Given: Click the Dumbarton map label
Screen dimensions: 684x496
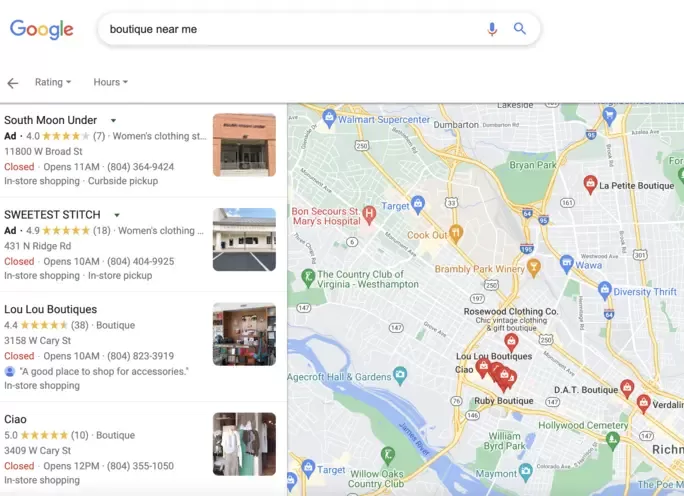Looking at the screenshot, I should point(456,125).
